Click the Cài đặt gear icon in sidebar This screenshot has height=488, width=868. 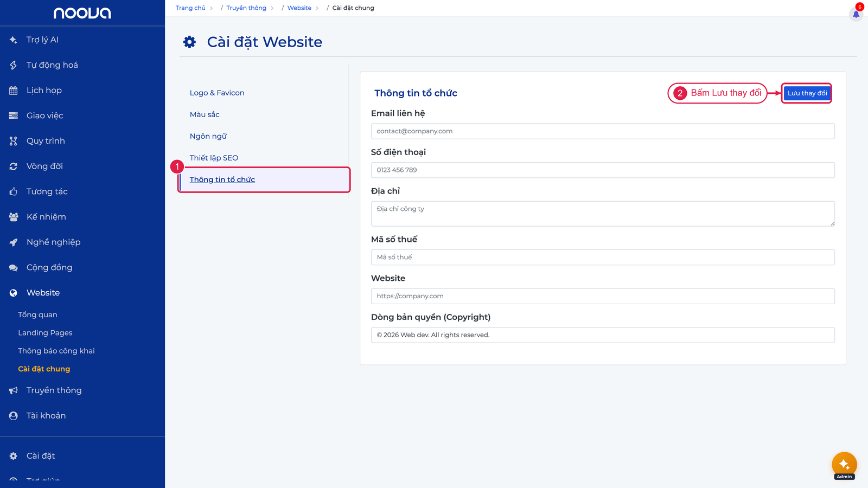[x=13, y=456]
